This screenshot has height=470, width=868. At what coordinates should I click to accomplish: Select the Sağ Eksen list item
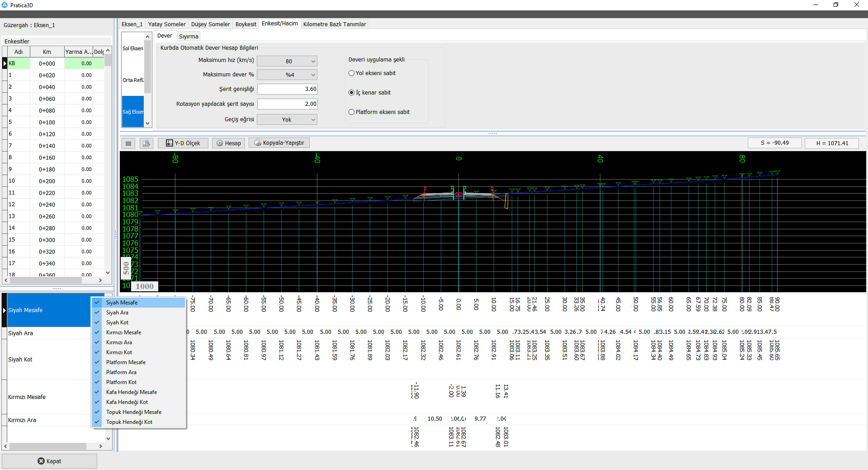coord(132,112)
